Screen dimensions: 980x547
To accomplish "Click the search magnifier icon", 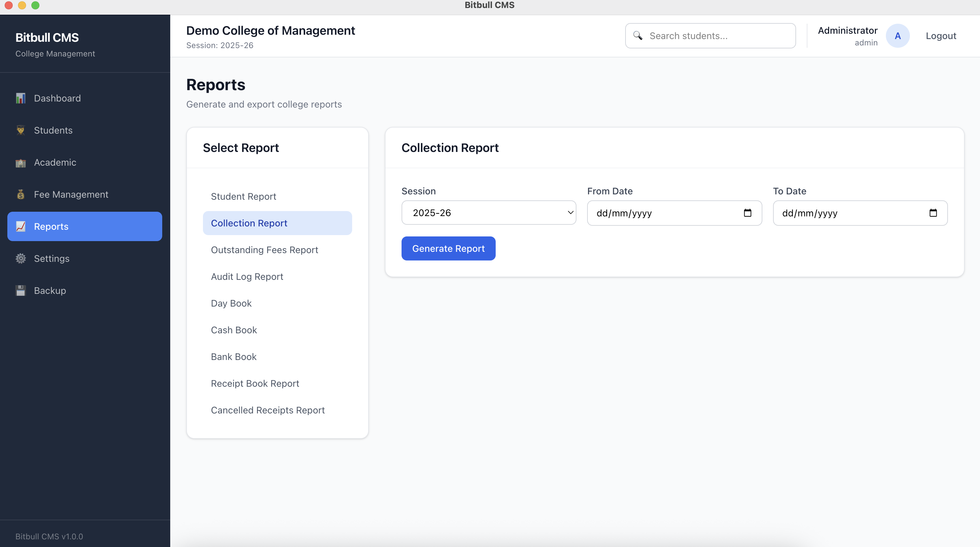I will (638, 36).
